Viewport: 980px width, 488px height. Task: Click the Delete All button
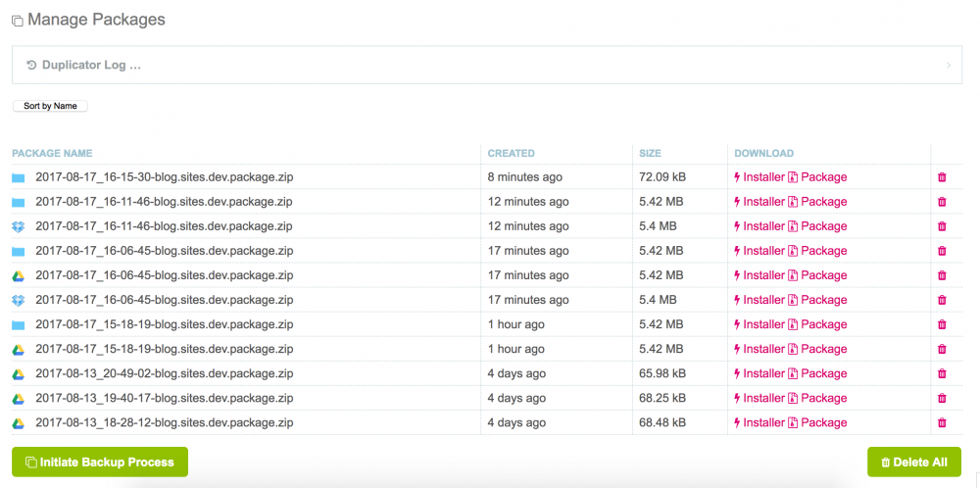point(914,463)
